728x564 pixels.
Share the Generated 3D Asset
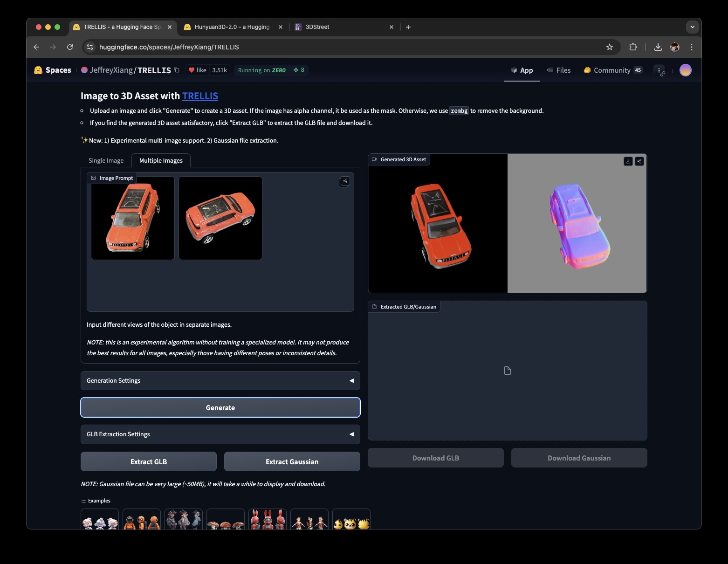point(639,161)
